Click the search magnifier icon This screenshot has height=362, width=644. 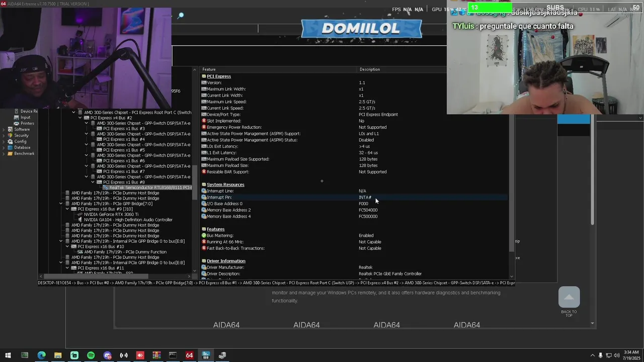click(181, 16)
